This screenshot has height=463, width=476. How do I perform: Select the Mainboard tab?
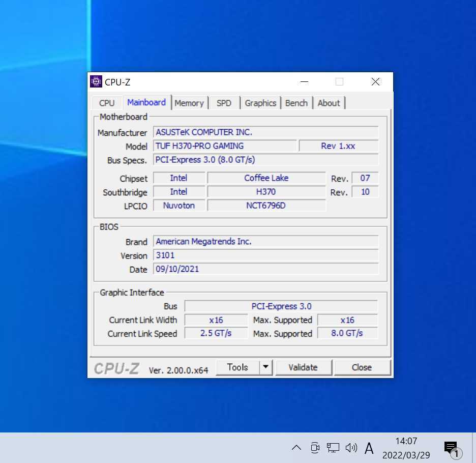click(146, 102)
